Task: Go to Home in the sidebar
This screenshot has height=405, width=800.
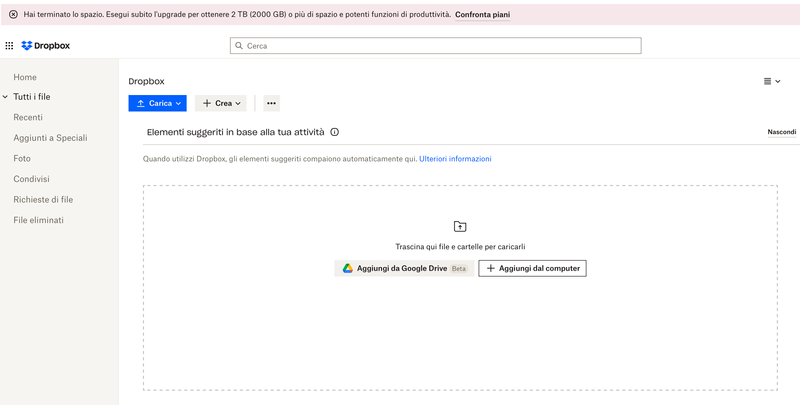Action: (25, 77)
